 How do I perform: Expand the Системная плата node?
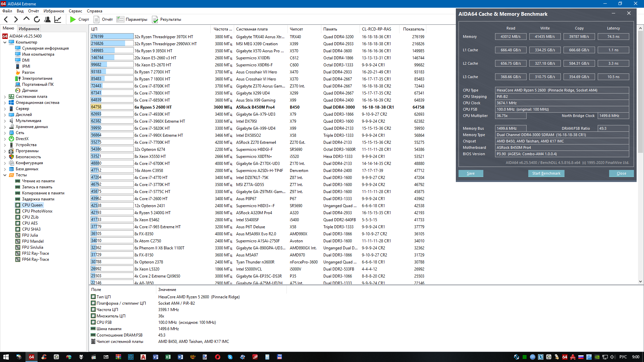(5, 97)
